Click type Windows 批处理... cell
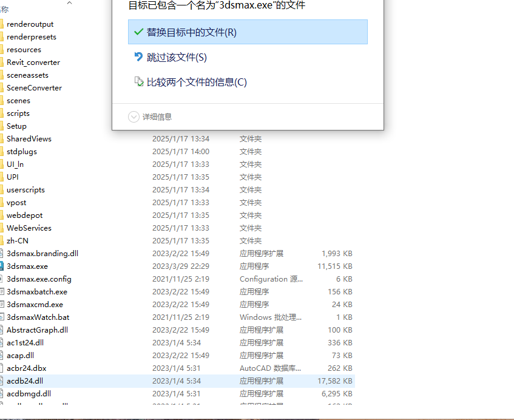This screenshot has height=420, width=514. (271, 317)
